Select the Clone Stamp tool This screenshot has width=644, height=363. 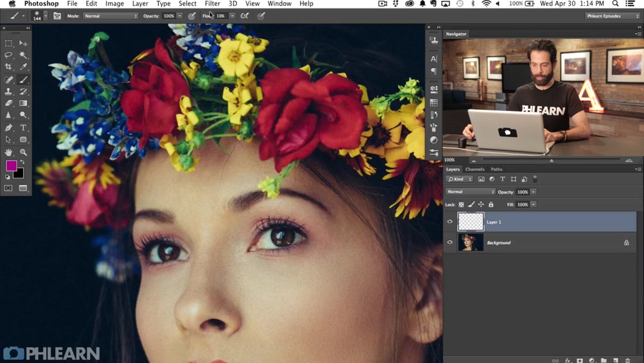9,91
